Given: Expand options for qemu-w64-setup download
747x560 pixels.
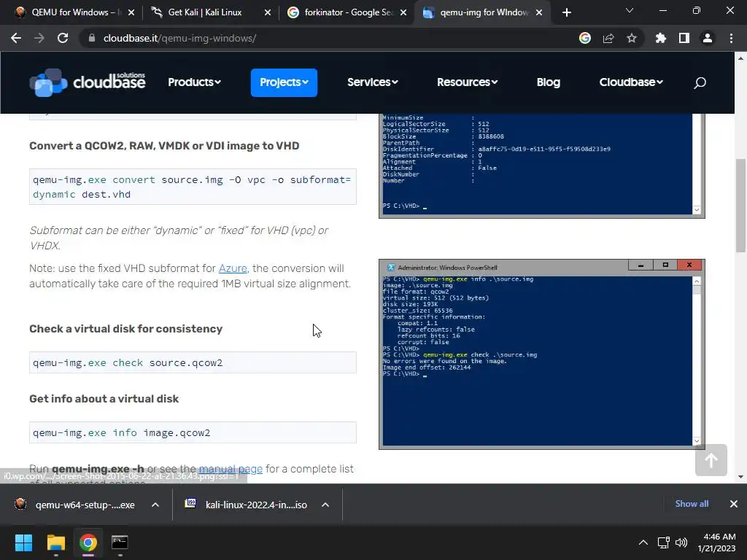Looking at the screenshot, I should coord(155,505).
